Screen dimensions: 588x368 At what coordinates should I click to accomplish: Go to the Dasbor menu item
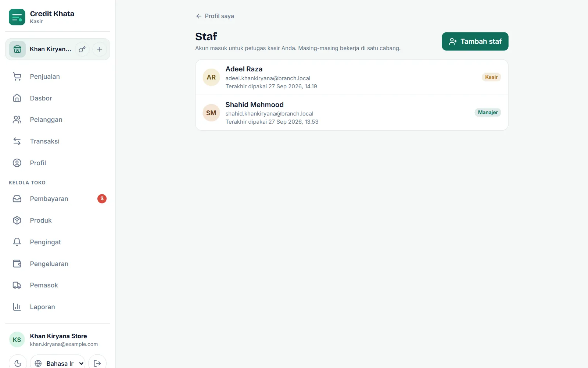pos(58,98)
